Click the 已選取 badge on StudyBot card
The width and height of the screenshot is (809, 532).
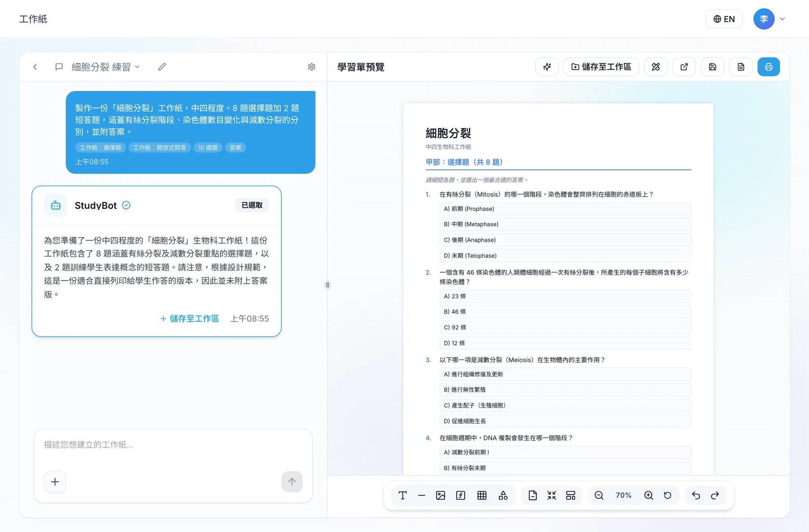point(252,205)
